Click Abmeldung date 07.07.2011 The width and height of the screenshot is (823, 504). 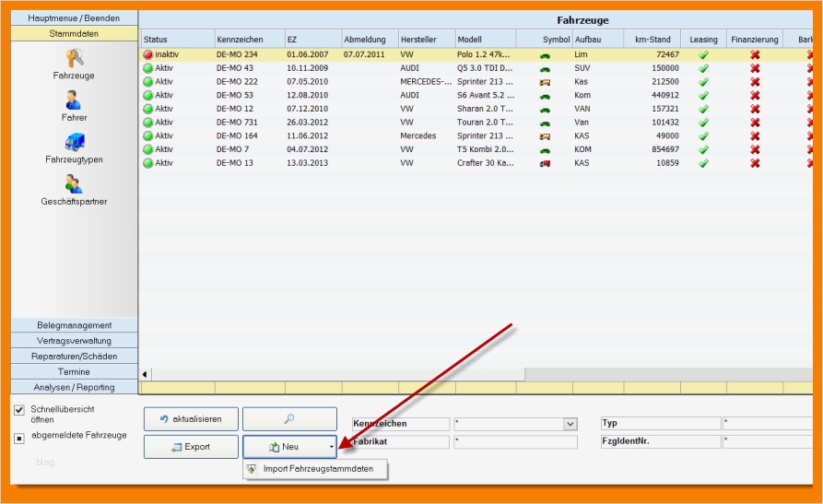click(364, 54)
